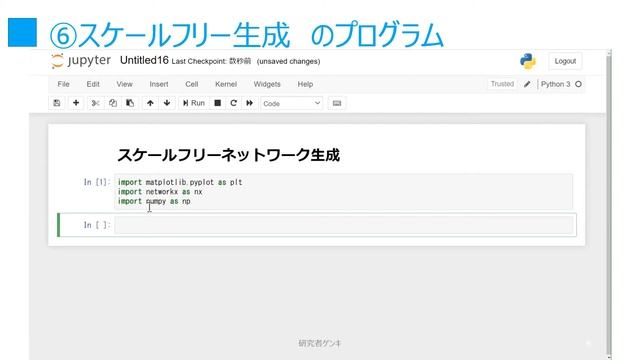Open the Edit menu

click(93, 84)
